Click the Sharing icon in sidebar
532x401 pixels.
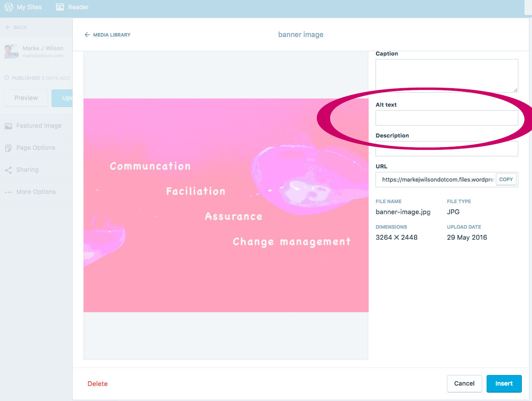[8, 170]
